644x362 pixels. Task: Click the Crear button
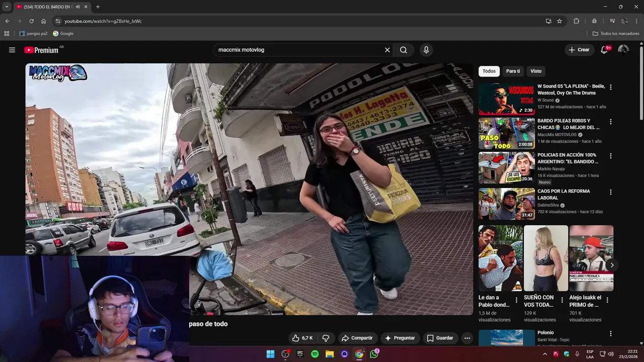click(x=579, y=50)
